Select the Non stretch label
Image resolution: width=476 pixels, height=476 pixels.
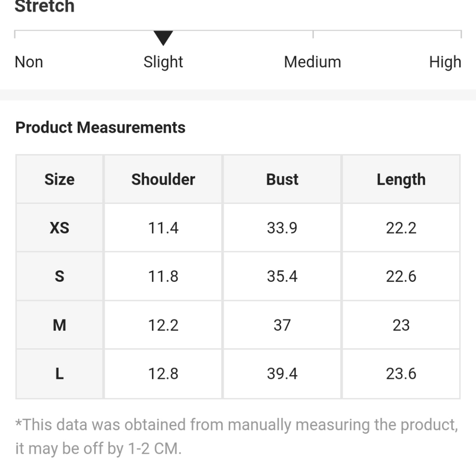click(29, 62)
